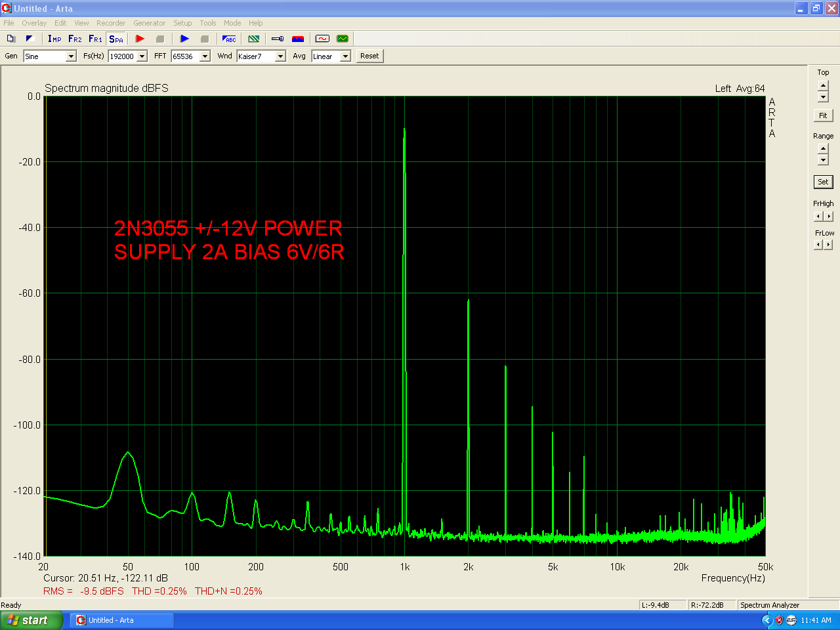Open the Help menu
Screen dimensions: 840x630
tap(256, 23)
